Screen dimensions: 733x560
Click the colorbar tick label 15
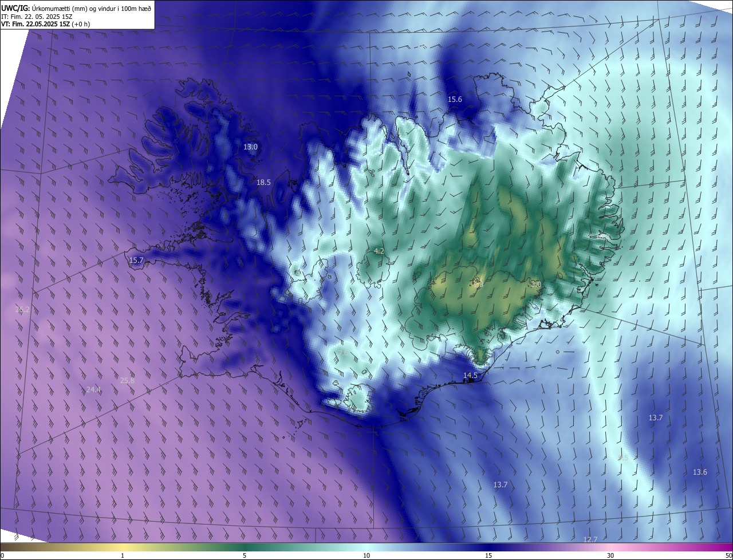click(x=488, y=555)
